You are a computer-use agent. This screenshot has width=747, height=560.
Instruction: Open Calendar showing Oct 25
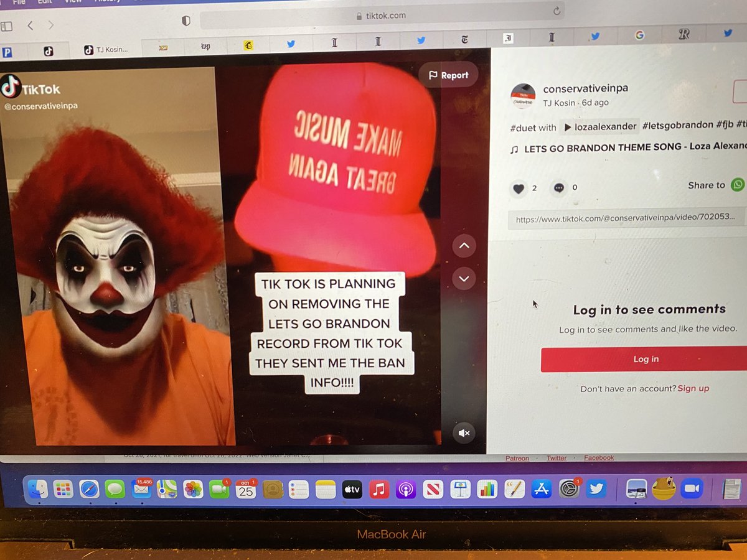(x=245, y=490)
